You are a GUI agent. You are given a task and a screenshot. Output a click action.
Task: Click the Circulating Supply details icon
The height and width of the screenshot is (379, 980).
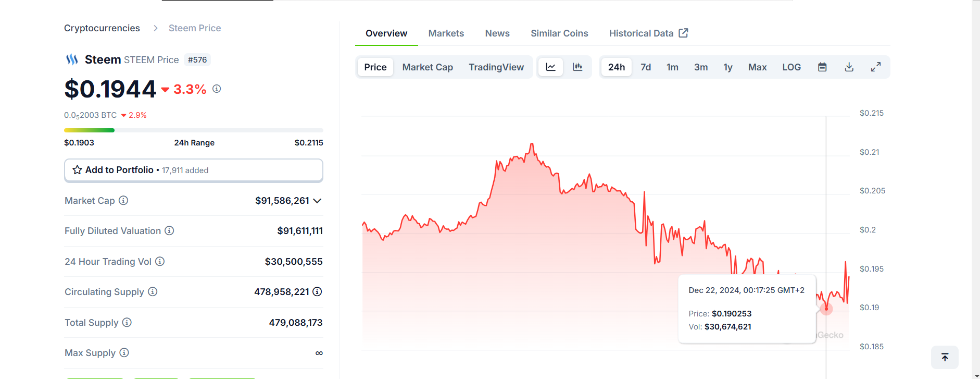pyautogui.click(x=317, y=292)
